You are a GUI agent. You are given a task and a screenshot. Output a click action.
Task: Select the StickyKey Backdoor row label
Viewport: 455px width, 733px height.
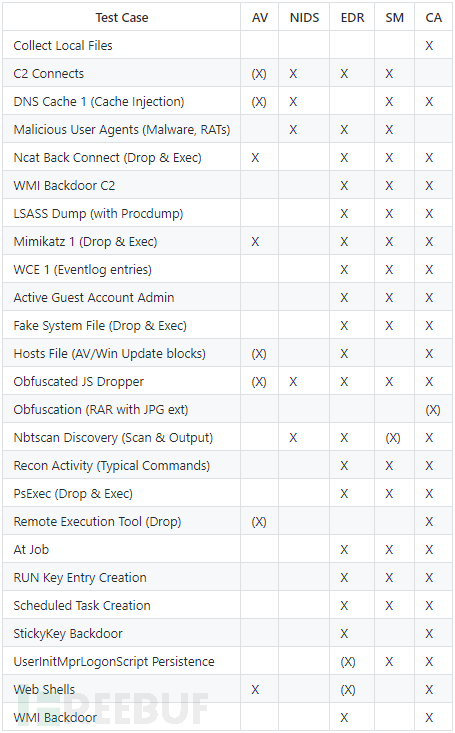[x=68, y=633]
